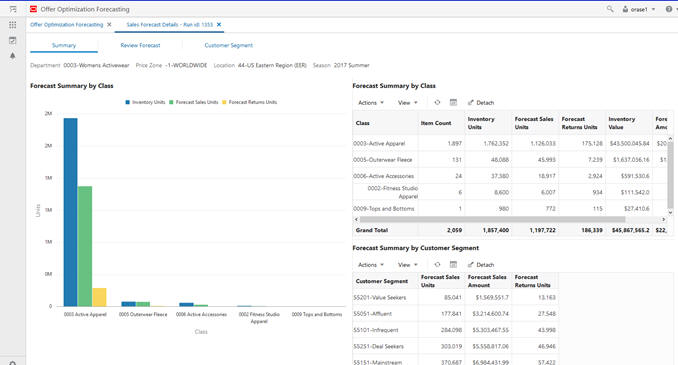Image resolution: width=678 pixels, height=365 pixels.
Task: Expand the orase1 user menu
Action: [639, 9]
